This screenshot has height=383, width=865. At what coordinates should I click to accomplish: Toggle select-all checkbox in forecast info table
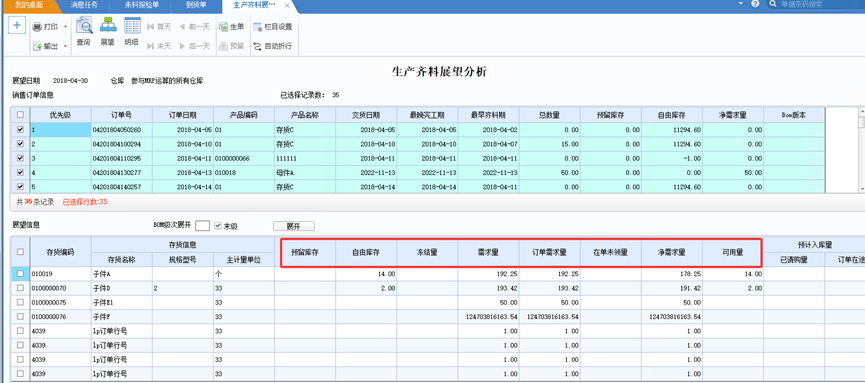(x=20, y=252)
